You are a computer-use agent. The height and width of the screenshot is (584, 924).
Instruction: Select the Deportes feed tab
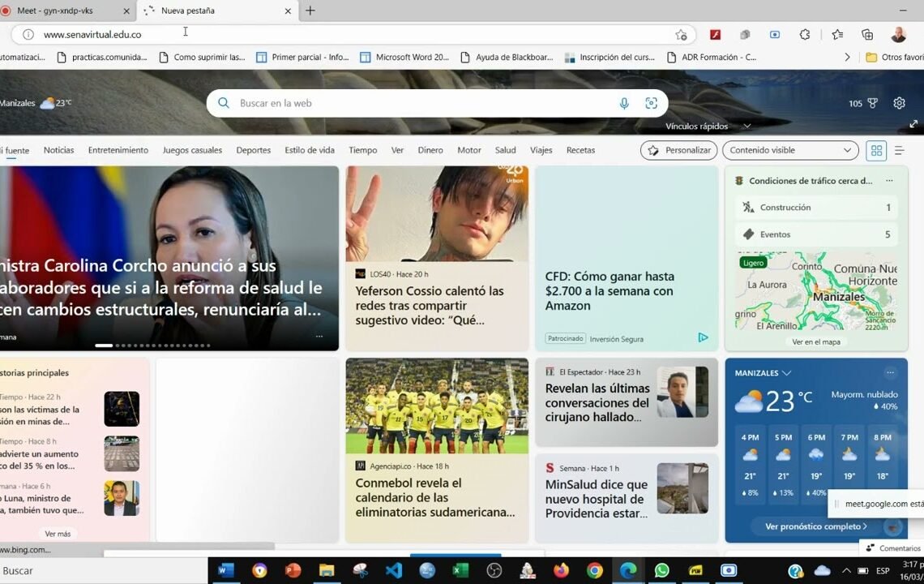253,150
